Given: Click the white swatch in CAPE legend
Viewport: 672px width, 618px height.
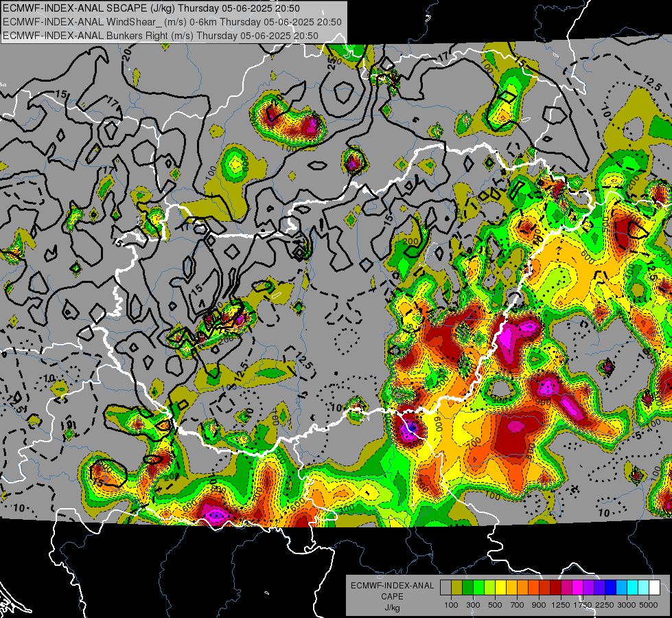Looking at the screenshot, I should (655, 588).
